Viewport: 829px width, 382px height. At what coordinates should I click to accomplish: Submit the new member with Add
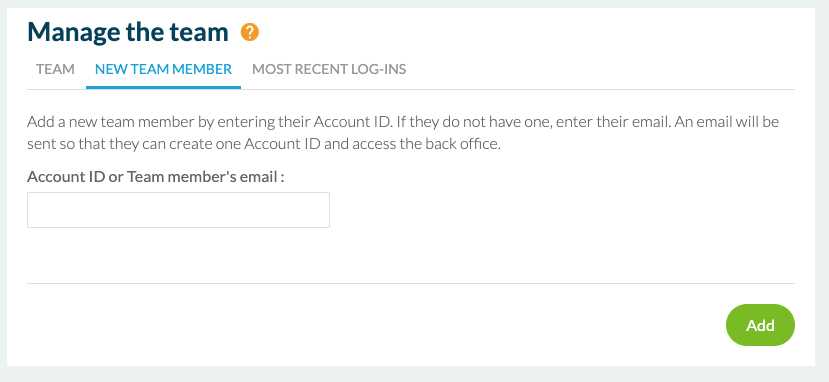(x=760, y=325)
